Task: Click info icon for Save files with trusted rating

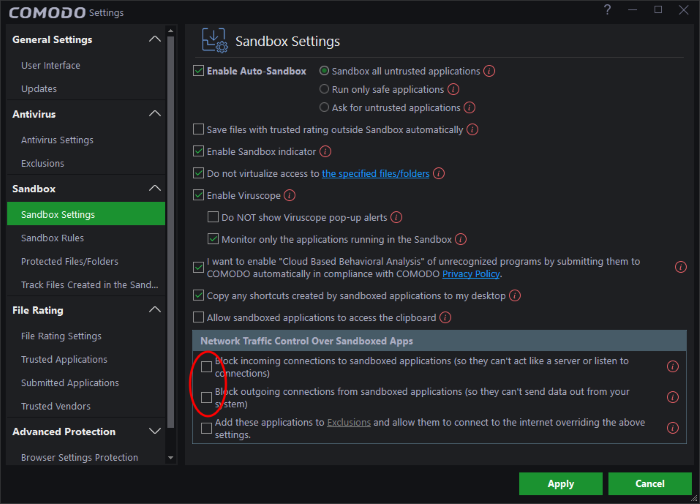Action: [x=472, y=129]
